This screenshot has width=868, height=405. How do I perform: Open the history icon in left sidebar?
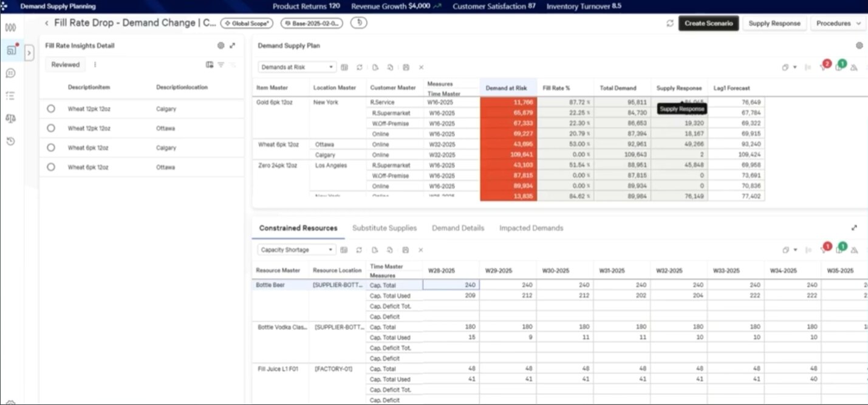point(11,141)
